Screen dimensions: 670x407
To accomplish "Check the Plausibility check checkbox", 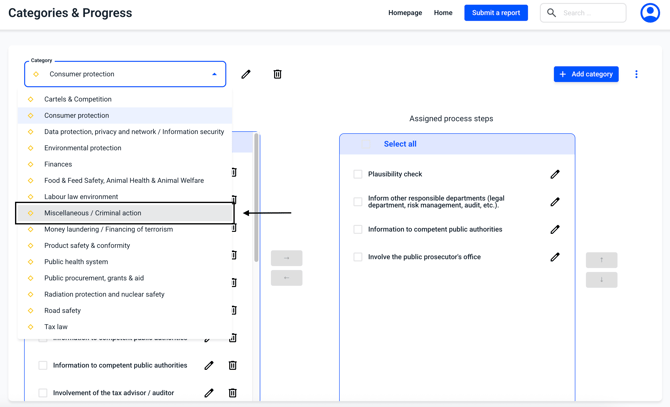I will [358, 174].
